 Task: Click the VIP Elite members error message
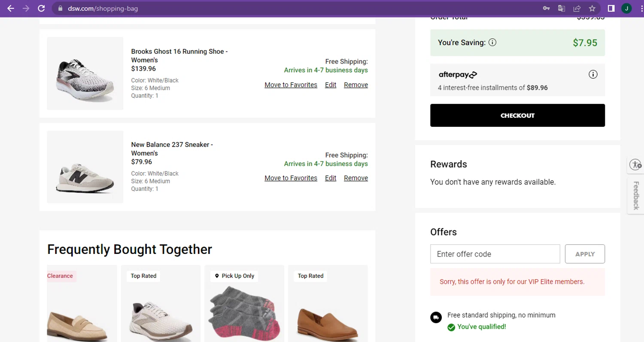point(512,282)
